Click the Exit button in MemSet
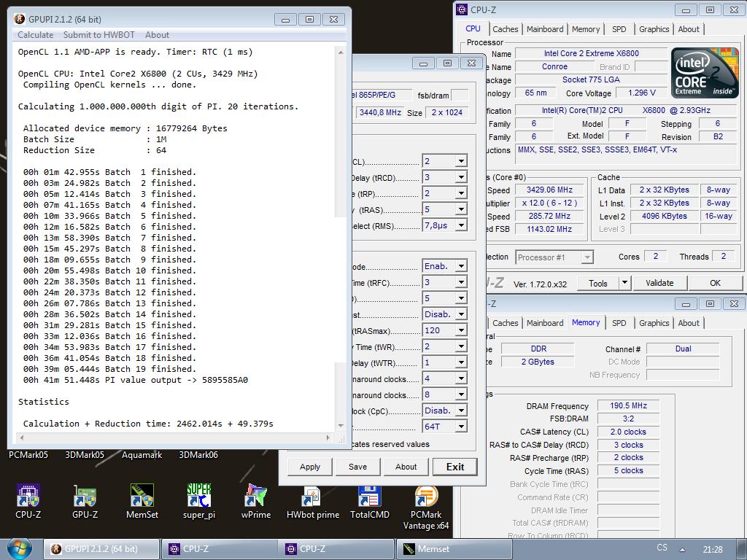Screen dimensions: 747x560 [x=455, y=467]
